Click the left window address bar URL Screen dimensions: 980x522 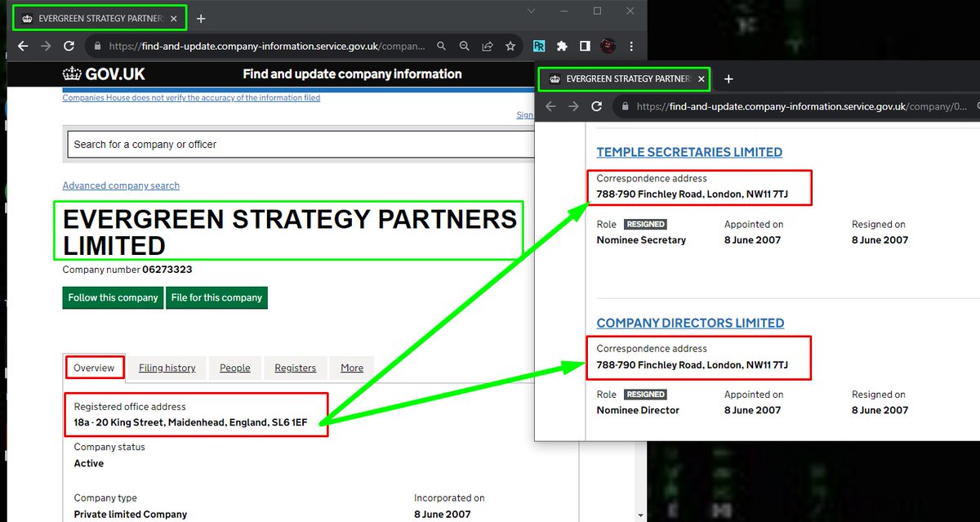pos(268,47)
